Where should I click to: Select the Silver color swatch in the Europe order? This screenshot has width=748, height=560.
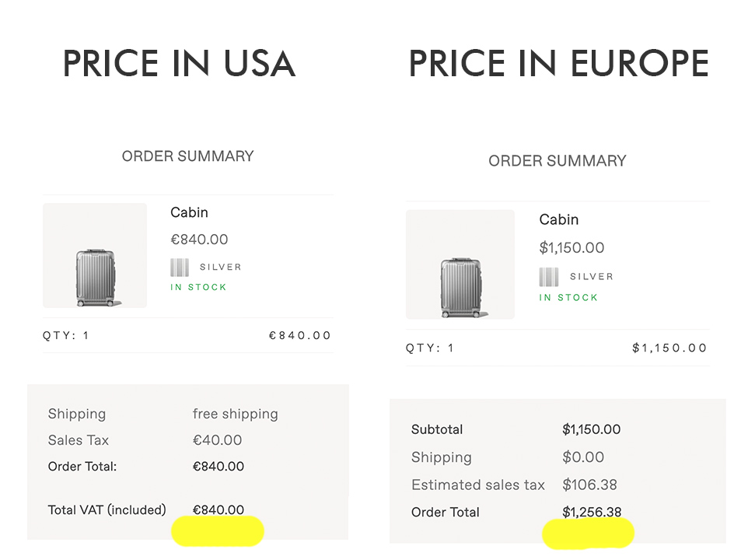click(x=549, y=277)
